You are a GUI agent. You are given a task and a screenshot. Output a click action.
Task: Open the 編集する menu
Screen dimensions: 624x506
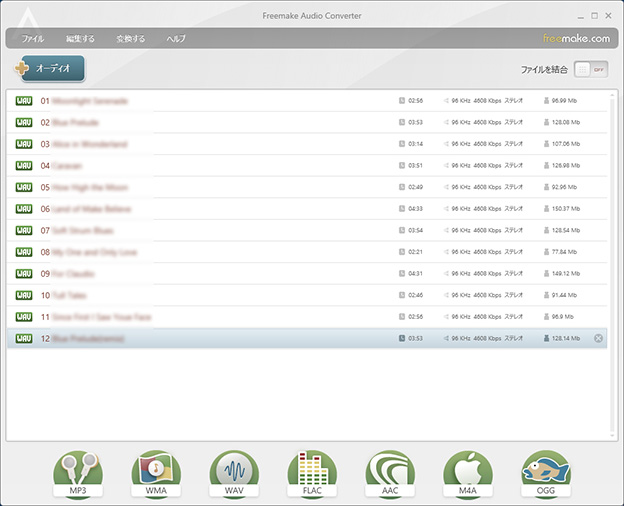tap(80, 39)
